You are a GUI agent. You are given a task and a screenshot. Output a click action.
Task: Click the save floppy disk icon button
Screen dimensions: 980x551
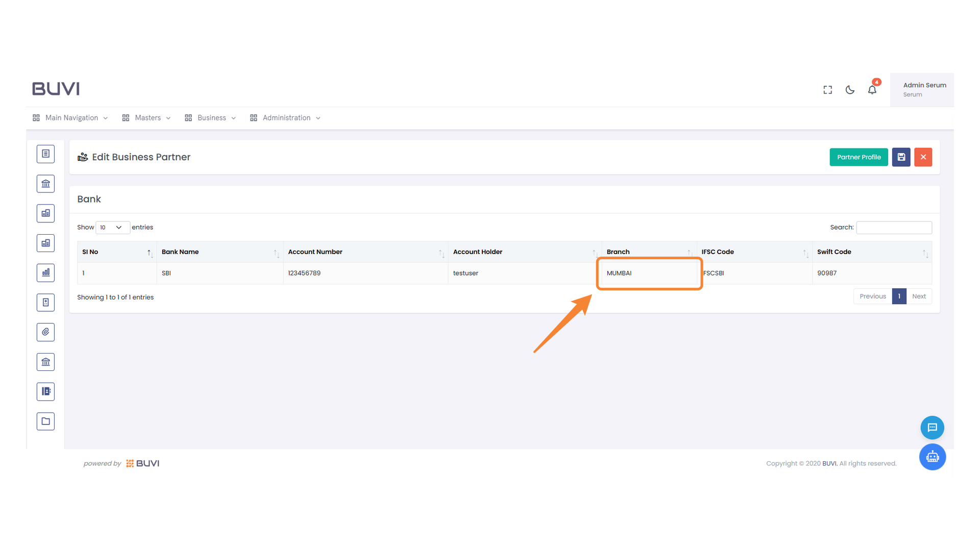click(x=901, y=157)
